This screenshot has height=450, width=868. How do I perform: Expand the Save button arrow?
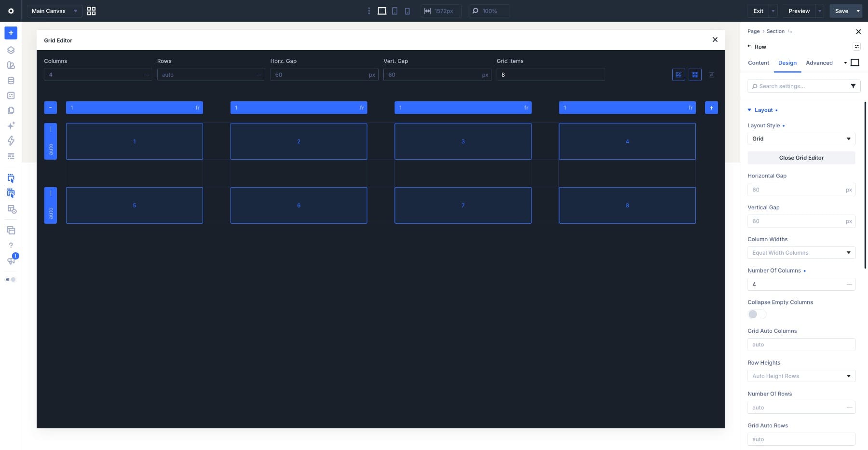[x=858, y=11]
